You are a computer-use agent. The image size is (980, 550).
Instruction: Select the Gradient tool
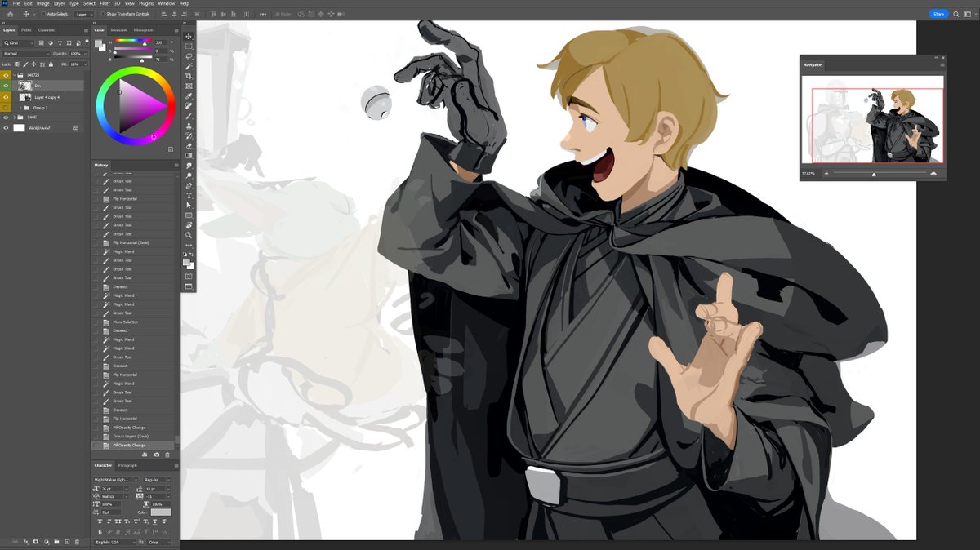(x=189, y=155)
